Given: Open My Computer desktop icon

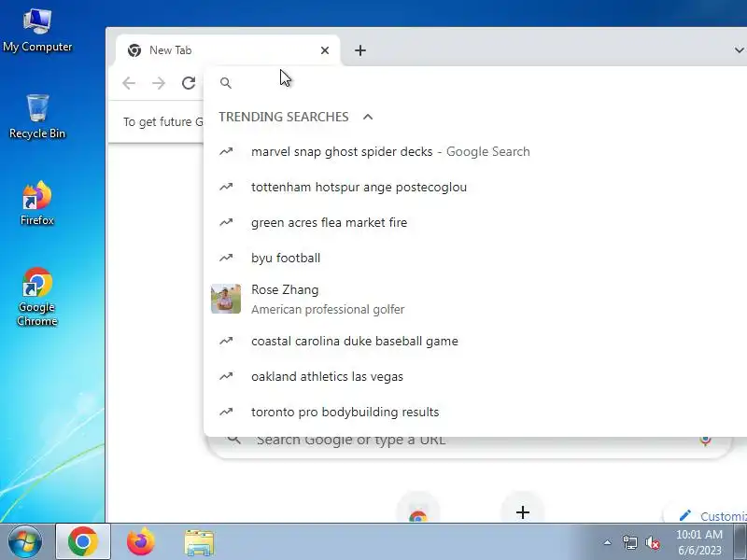Looking at the screenshot, I should click(x=37, y=30).
